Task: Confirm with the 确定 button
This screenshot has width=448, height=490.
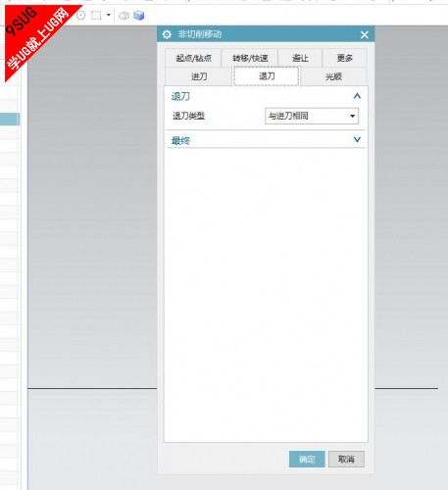Action: pos(307,460)
